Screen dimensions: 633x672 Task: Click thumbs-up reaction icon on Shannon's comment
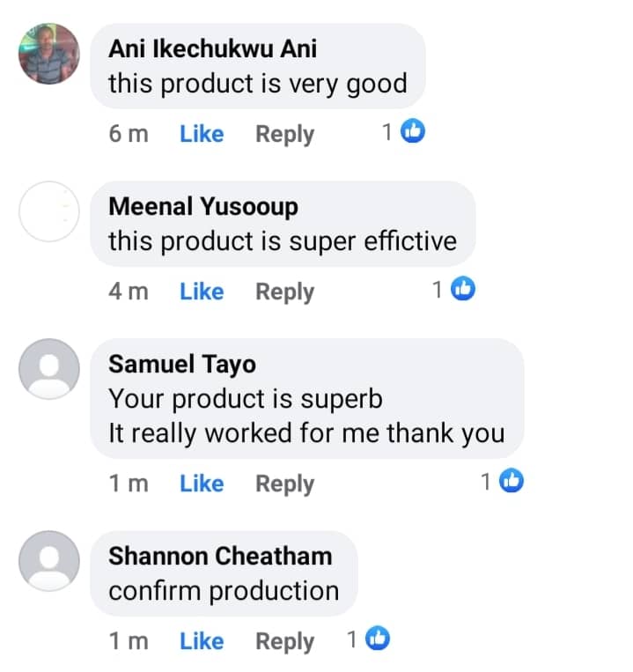pos(378,639)
